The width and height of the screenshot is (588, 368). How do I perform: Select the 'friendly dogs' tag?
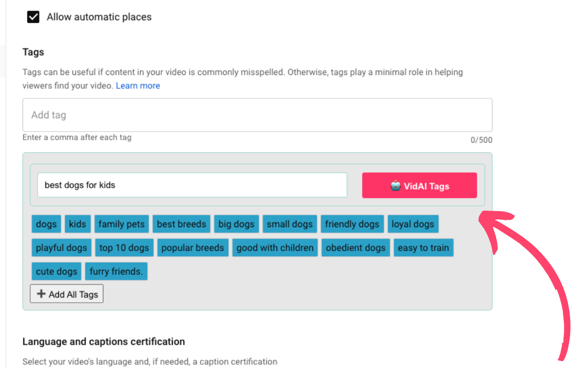click(352, 224)
